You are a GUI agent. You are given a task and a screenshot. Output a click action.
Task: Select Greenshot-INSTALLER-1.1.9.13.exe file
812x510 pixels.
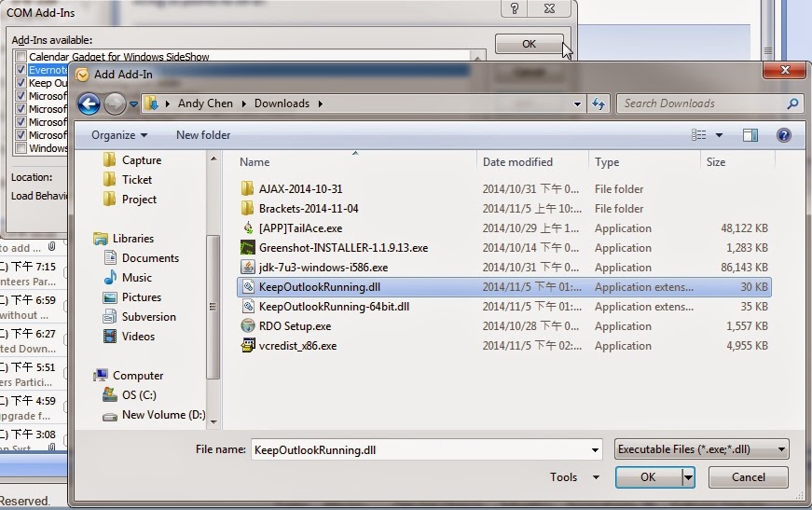343,248
